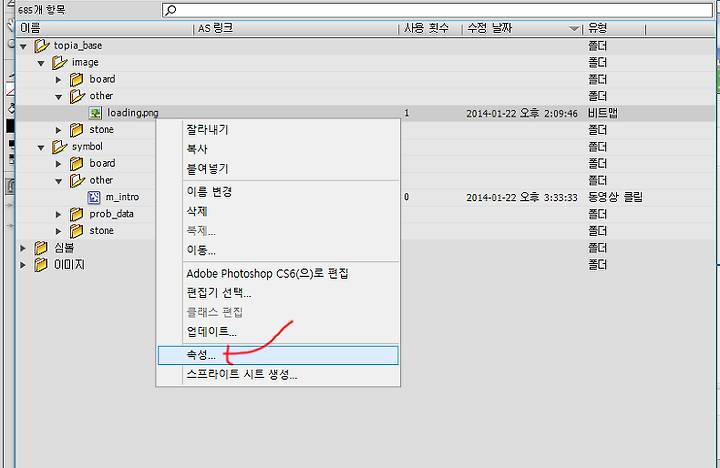Click the topia_base folder icon
Screen dimensions: 720x468
[x=42, y=45]
